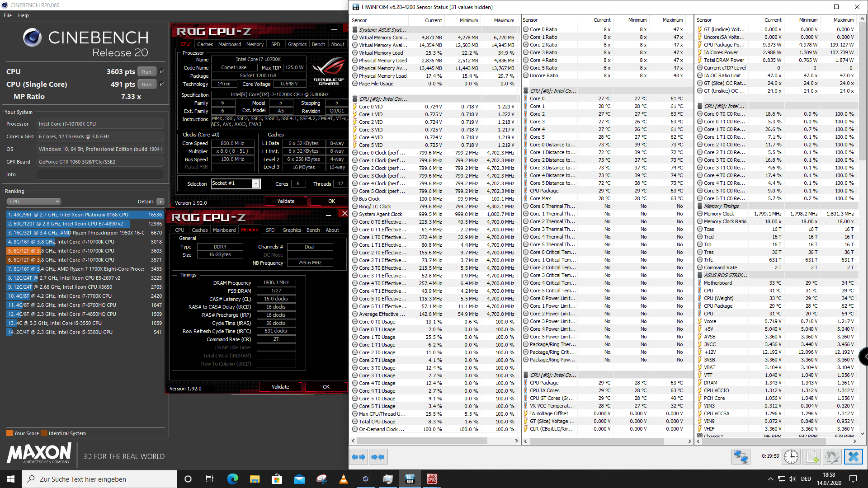Screen dimensions: 868x488
Task: Open About tab in lower CPU-Z window
Action: coord(332,230)
